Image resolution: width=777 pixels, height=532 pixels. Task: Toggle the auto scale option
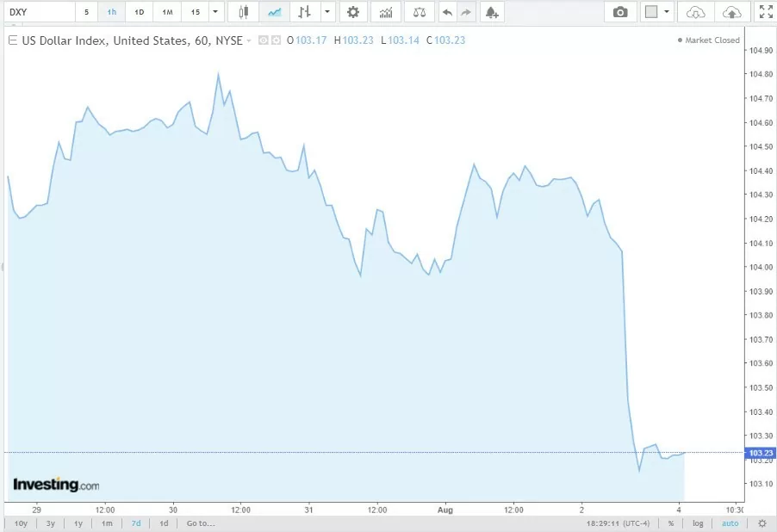(730, 523)
